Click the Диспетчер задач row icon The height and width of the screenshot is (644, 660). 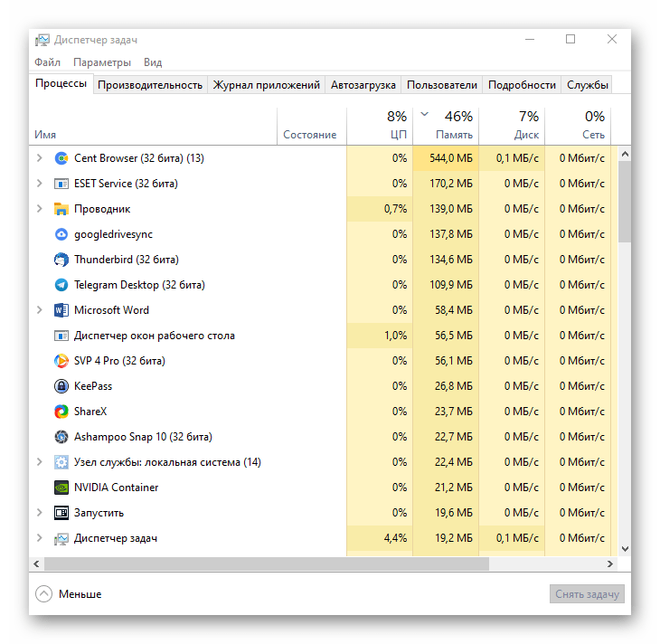(61, 538)
